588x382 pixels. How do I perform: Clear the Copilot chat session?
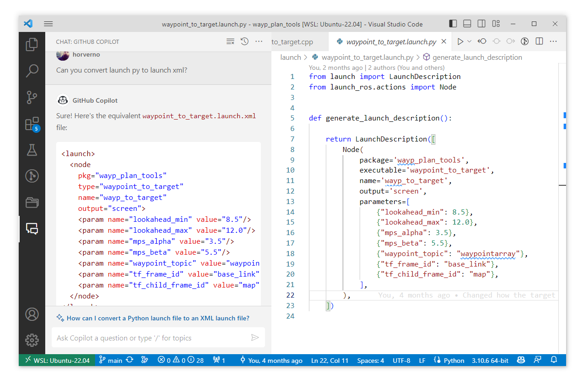click(x=230, y=42)
